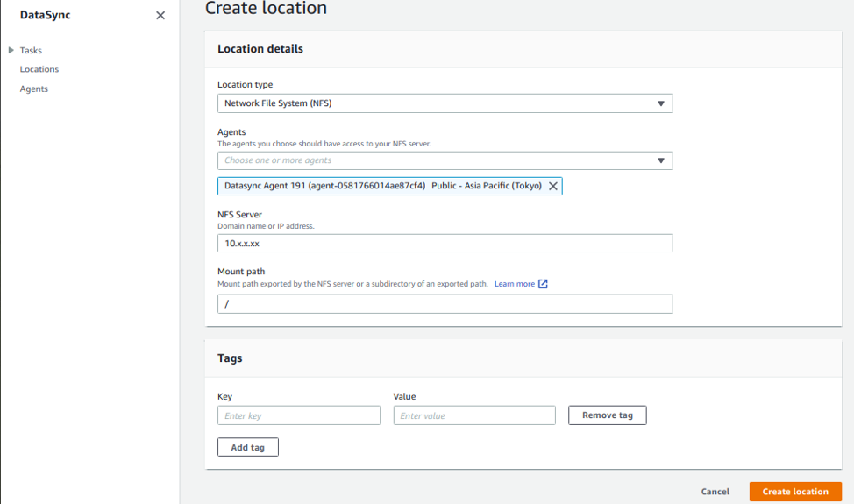Click the NFS Server address field
Screen dimensions: 854x504
click(x=445, y=243)
